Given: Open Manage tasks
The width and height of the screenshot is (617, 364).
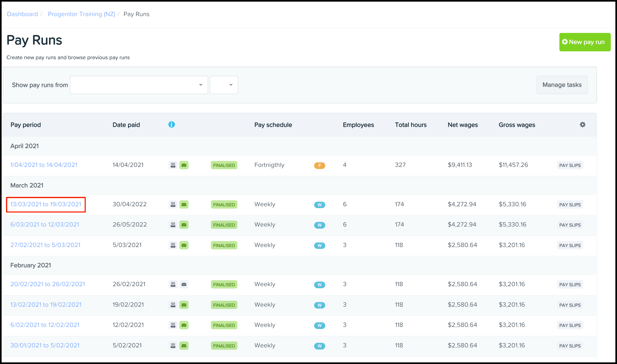Looking at the screenshot, I should pyautogui.click(x=562, y=85).
